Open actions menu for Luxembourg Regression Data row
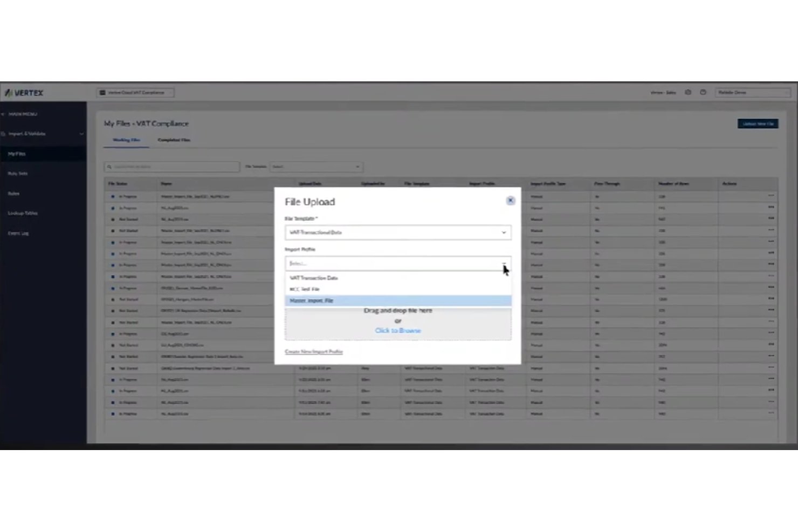The width and height of the screenshot is (798, 532). 771,368
